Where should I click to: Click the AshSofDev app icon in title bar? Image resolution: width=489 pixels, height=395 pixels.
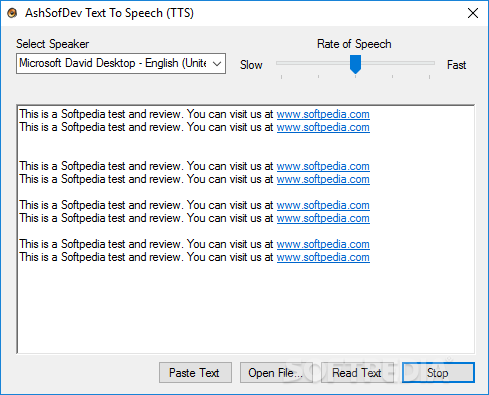click(x=12, y=13)
